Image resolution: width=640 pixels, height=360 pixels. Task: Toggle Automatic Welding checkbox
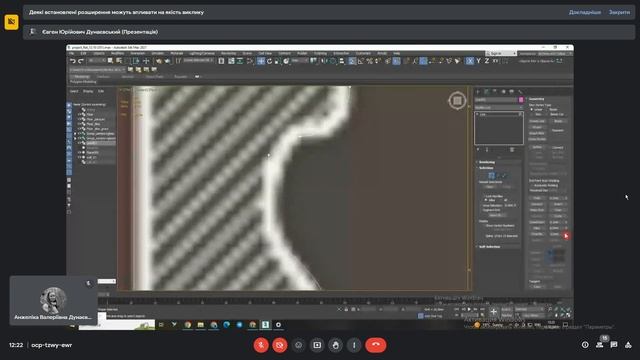tap(531, 185)
